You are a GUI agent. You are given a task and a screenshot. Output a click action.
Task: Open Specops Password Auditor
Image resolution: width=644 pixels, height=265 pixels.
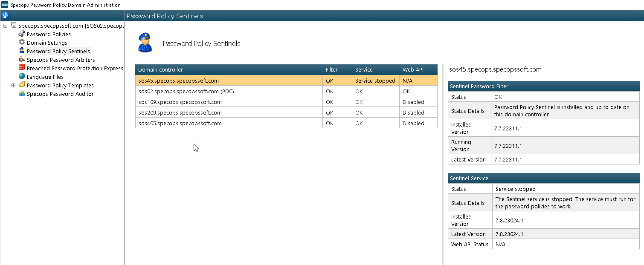click(60, 94)
